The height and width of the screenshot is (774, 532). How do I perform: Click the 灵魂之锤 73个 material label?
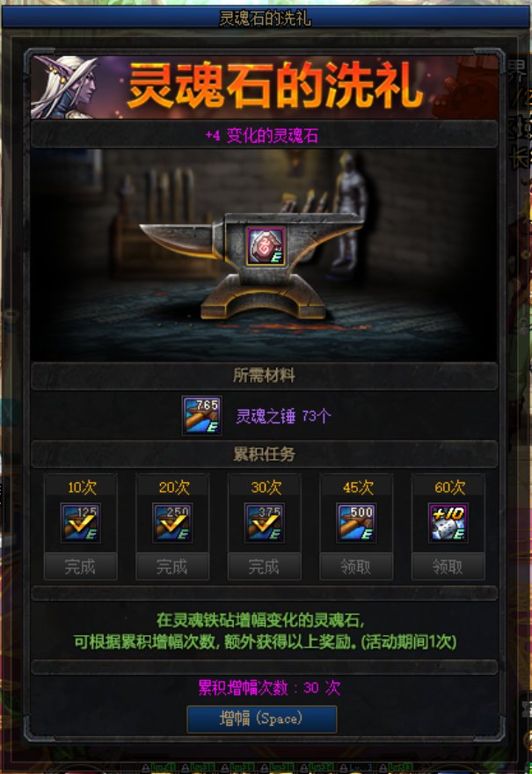tap(283, 416)
